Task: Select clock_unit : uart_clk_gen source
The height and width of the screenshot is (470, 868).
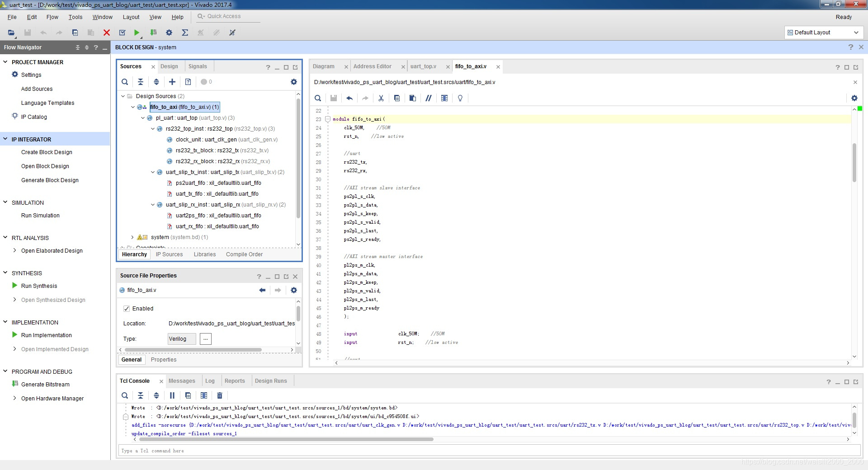Action: tap(226, 140)
